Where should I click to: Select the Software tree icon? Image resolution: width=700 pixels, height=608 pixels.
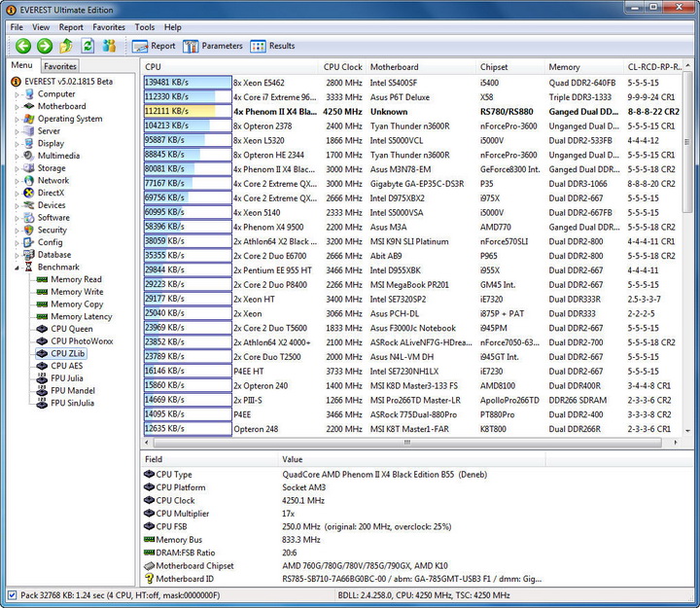click(29, 218)
